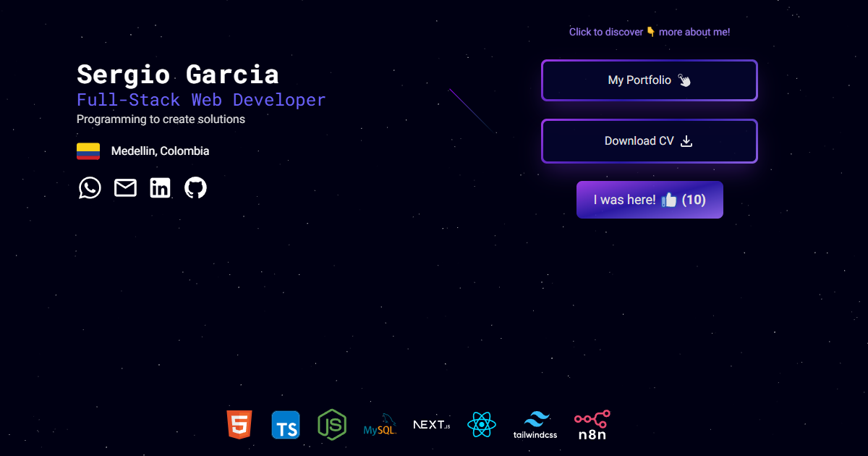Follow the 'Click to discover more about me' link

coord(649,32)
